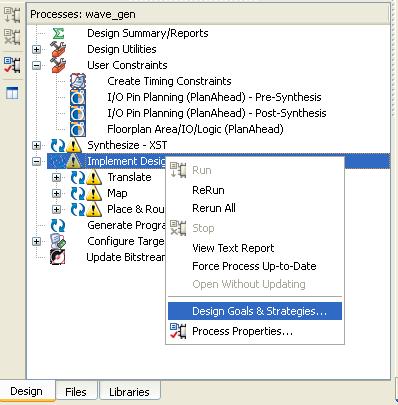Click the refresh arrows icon beside Map
Screen dimensions: 398x405
click(x=78, y=193)
